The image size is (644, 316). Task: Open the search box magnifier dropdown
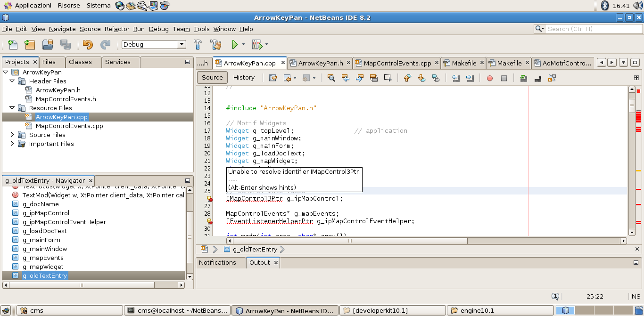tap(540, 29)
